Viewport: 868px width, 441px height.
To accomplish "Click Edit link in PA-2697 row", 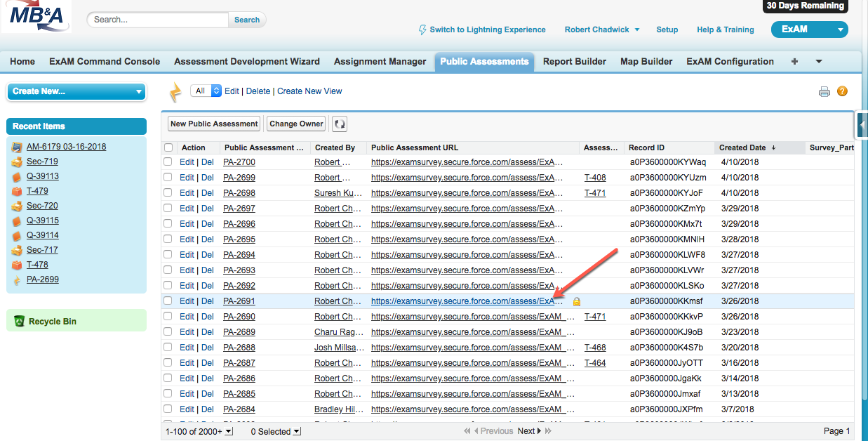I will pyautogui.click(x=187, y=209).
